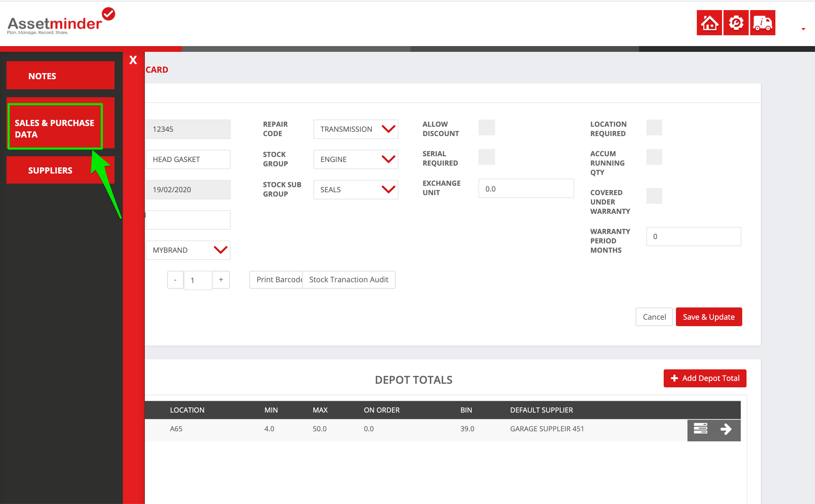815x504 pixels.
Task: Open the Assetminder logo home link
Action: pos(61,22)
